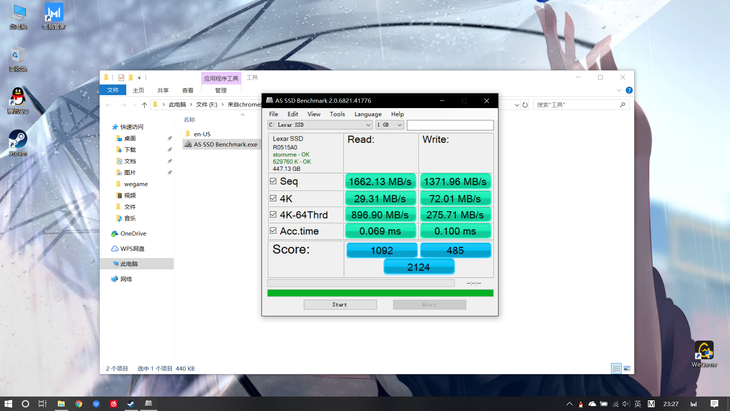The height and width of the screenshot is (411, 730).
Task: Open the File menu in AS SSD Benchmark
Action: pos(273,114)
